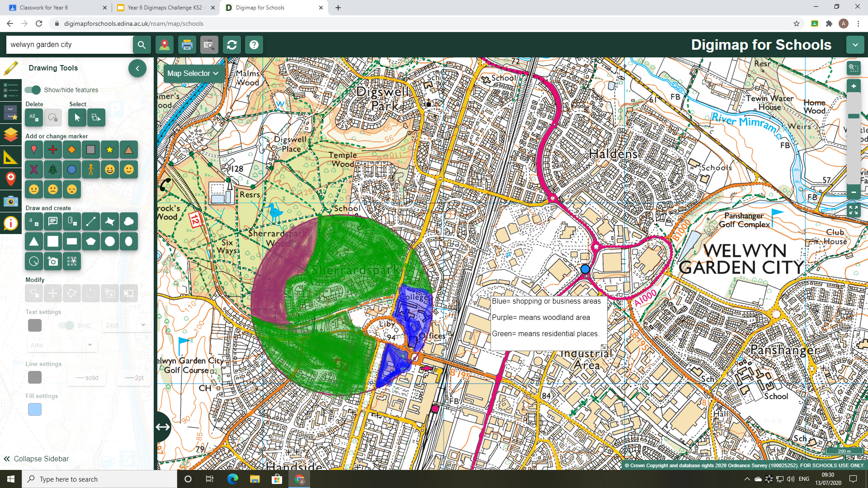This screenshot has height=488, width=868.
Task: Select the draw circle shape tool
Action: pos(110,241)
